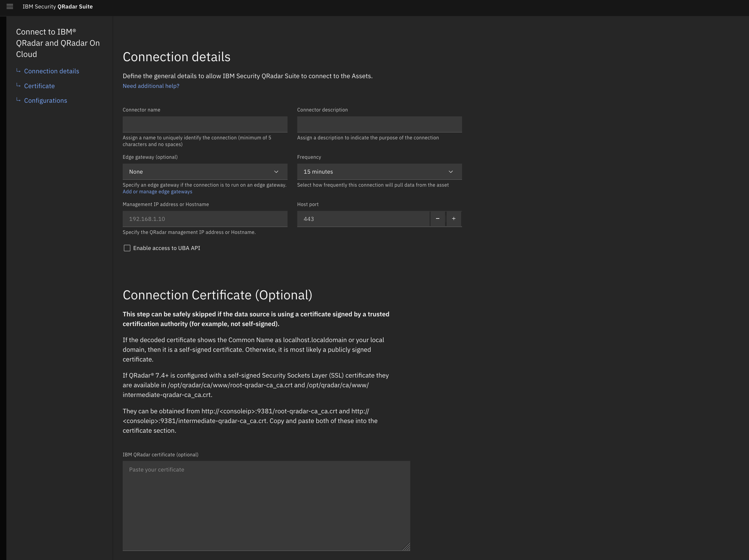Open the Frequency dropdown showing 15 minutes
This screenshot has width=749, height=560.
[x=379, y=172]
